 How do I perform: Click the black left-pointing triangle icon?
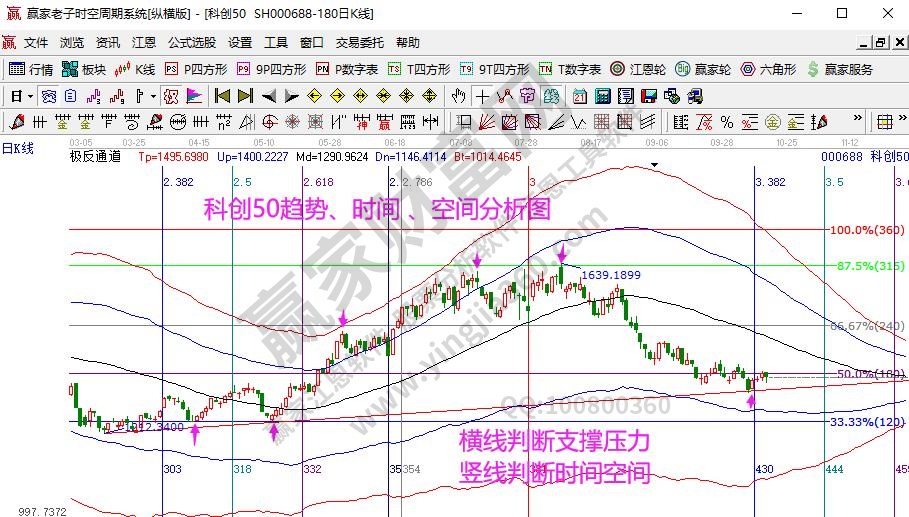[x=268, y=96]
